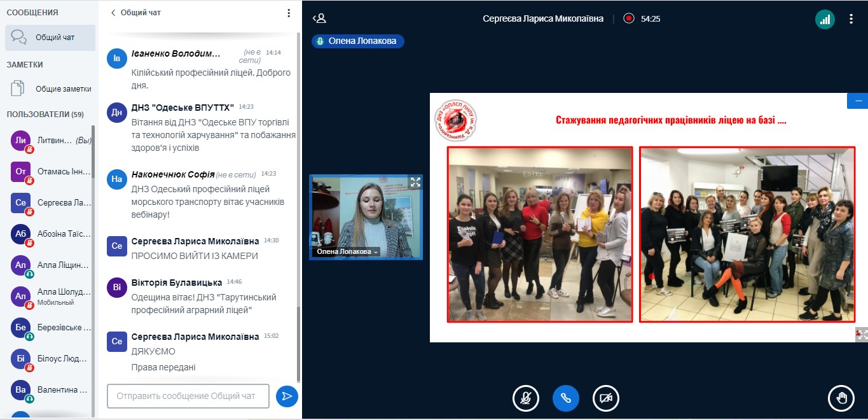Viewport: 868px width, 420px height.
Task: Expand Олена Лопакова webcam to fullscreen
Action: pos(415,182)
